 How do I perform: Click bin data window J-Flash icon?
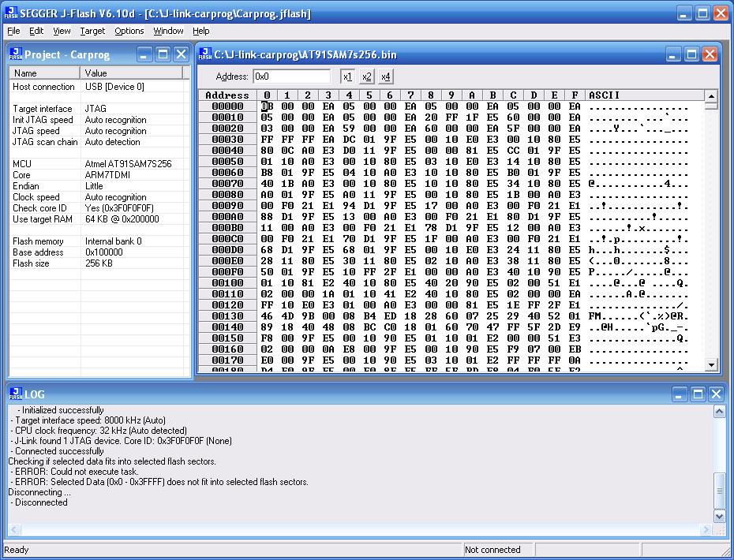205,54
